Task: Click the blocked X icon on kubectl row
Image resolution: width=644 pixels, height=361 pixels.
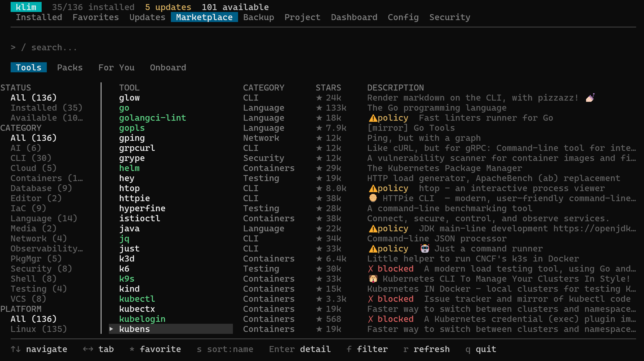Action: pos(371,299)
